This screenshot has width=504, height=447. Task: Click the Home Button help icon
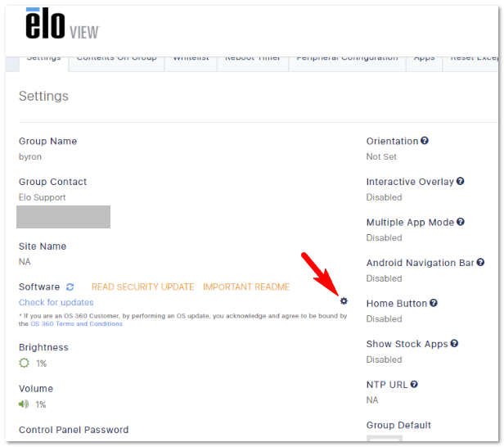point(434,303)
